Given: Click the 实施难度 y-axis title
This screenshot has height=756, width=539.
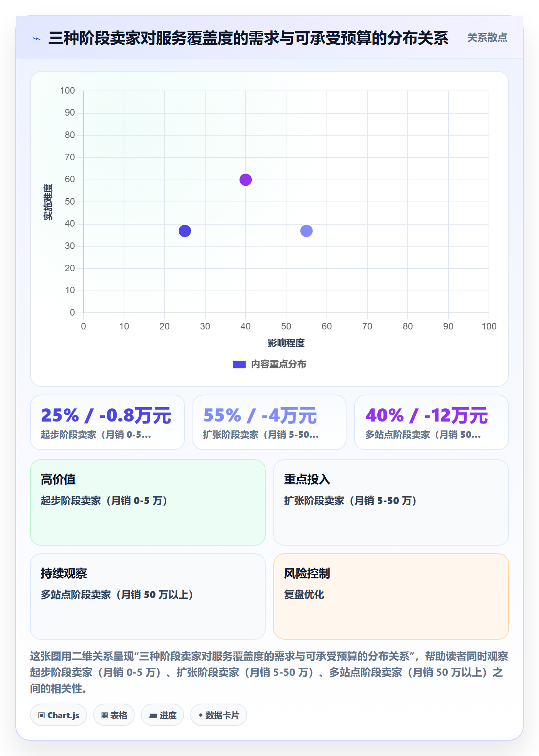Looking at the screenshot, I should 48,202.
